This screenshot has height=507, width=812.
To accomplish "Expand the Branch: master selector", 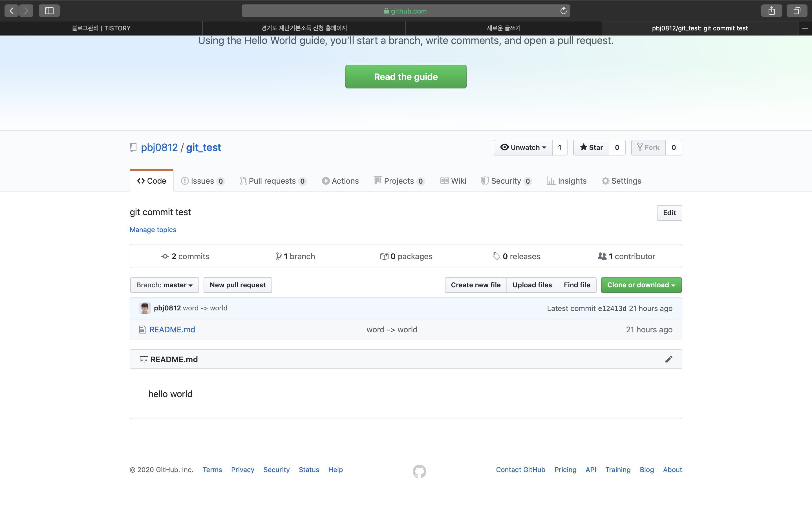I will 164,285.
